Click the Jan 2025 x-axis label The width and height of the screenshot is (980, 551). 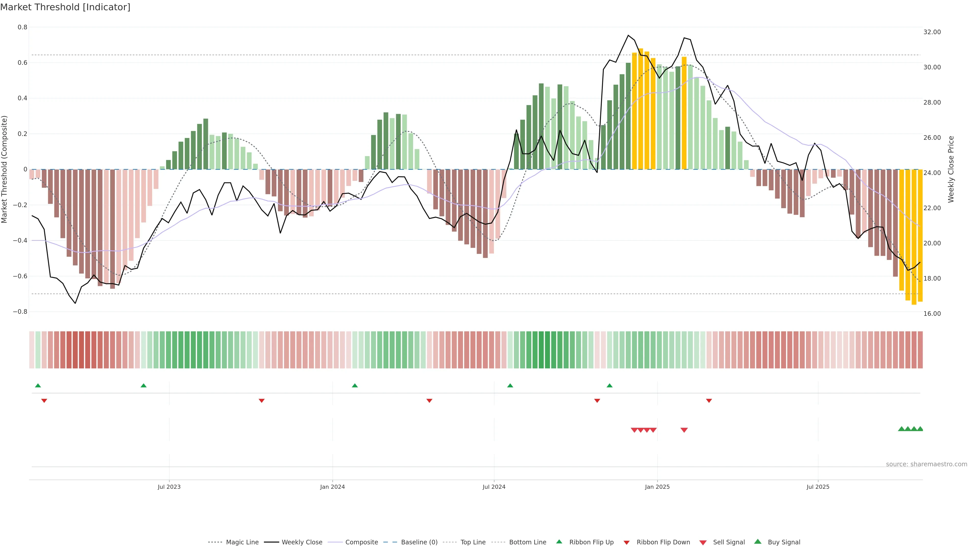(657, 487)
